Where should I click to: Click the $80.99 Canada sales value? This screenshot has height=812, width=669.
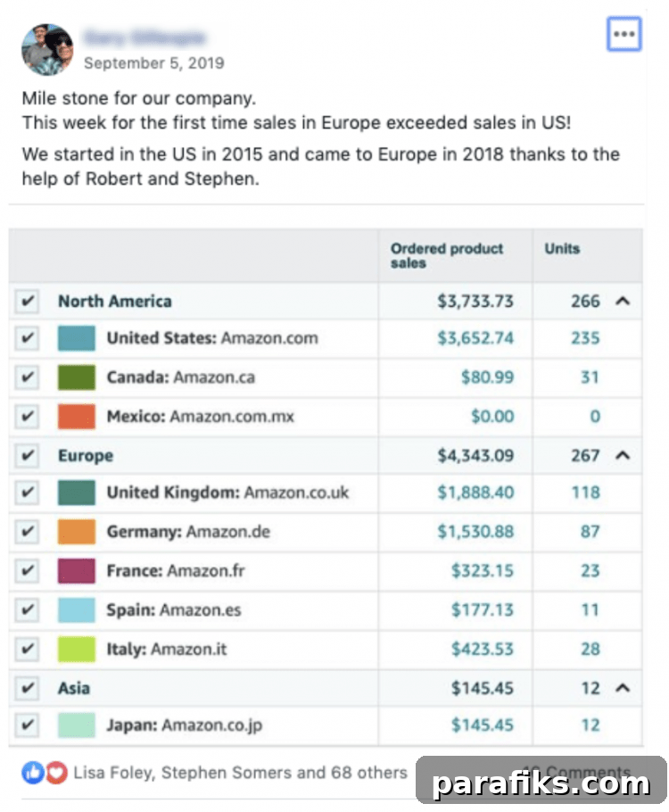point(487,377)
